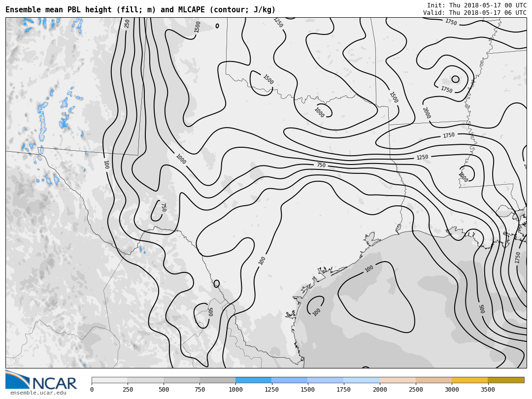
Task: Pick the 0–250 lightest colorbar swatch
Action: tap(109, 380)
